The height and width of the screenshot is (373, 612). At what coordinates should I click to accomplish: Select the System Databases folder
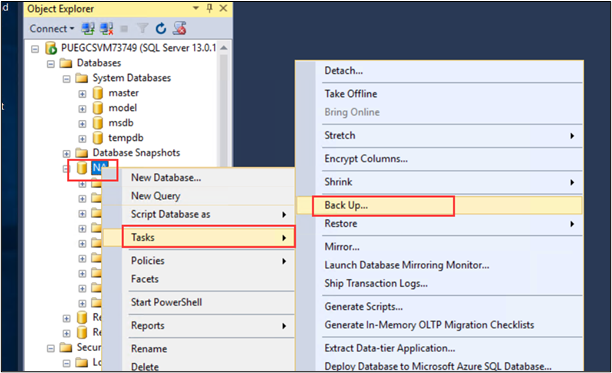(x=132, y=78)
